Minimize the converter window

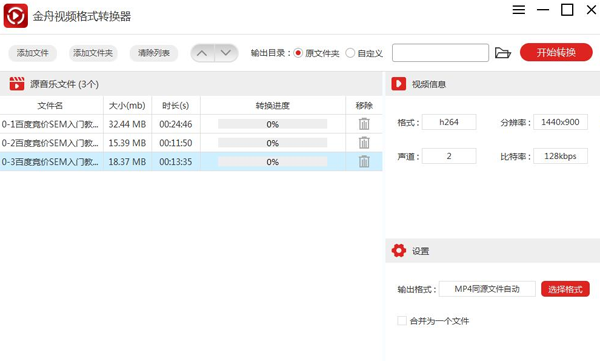coord(543,10)
